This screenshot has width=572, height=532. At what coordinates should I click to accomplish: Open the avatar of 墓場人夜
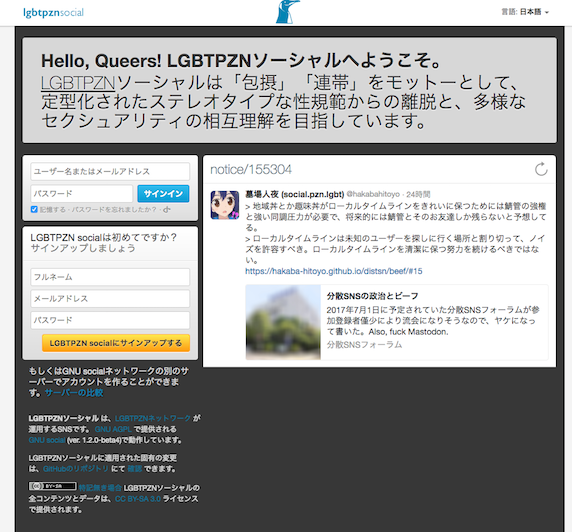click(x=225, y=205)
